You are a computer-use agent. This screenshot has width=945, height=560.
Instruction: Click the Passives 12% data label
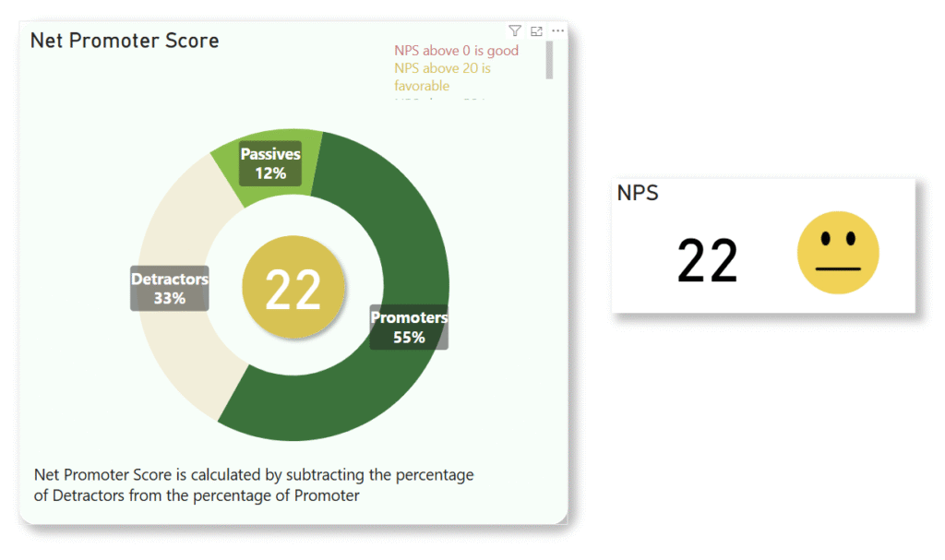coord(270,163)
